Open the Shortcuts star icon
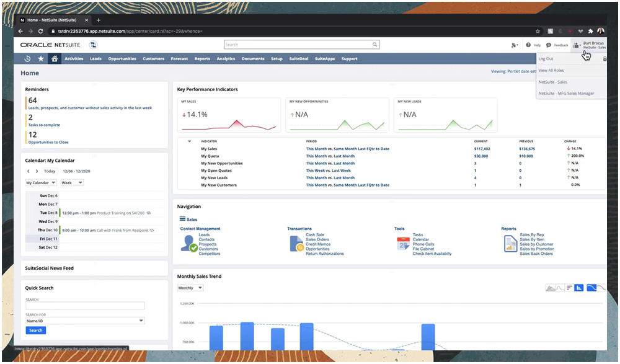 [x=41, y=58]
